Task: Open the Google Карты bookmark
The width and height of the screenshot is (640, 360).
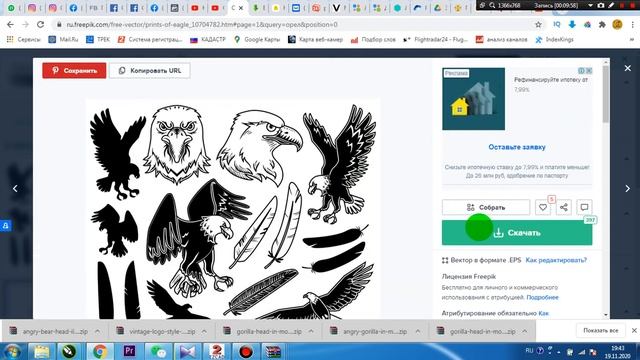Action: 257,40
